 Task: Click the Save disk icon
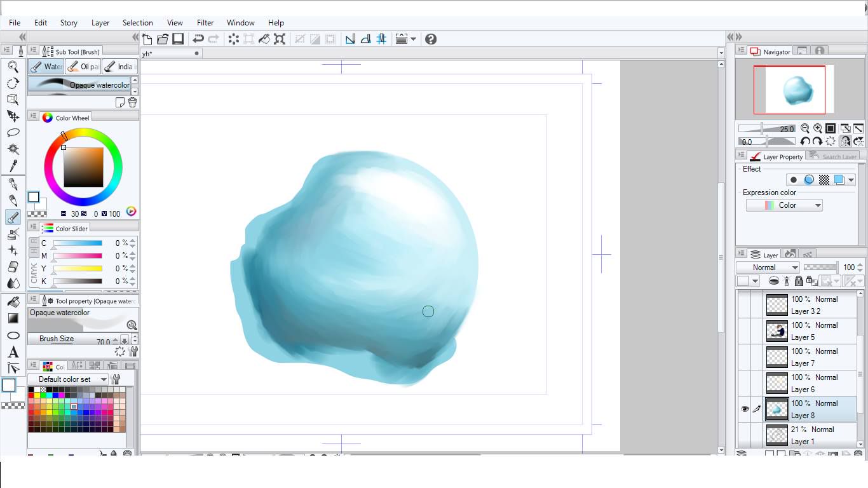(x=178, y=39)
